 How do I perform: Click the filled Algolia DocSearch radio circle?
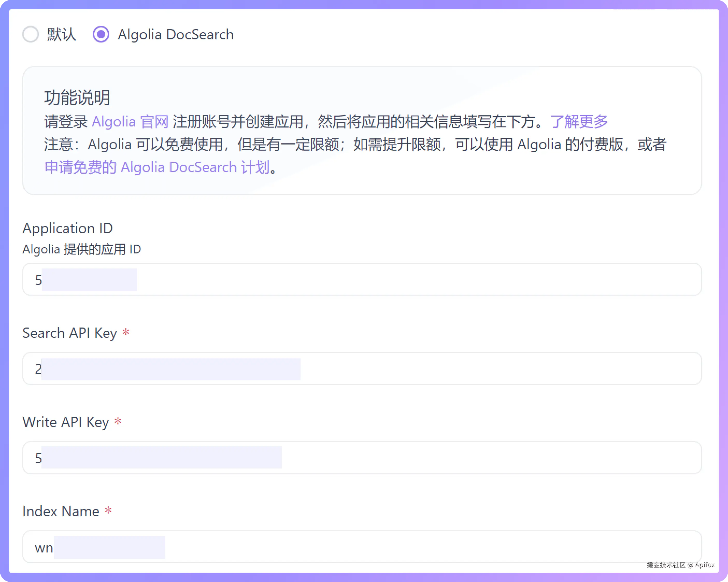click(x=101, y=34)
